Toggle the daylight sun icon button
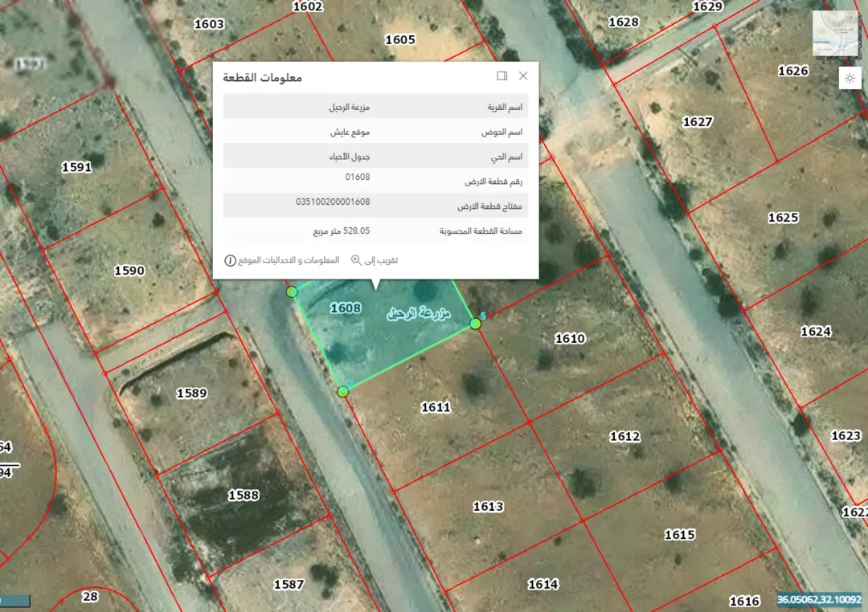The height and width of the screenshot is (612, 868). coord(850,78)
